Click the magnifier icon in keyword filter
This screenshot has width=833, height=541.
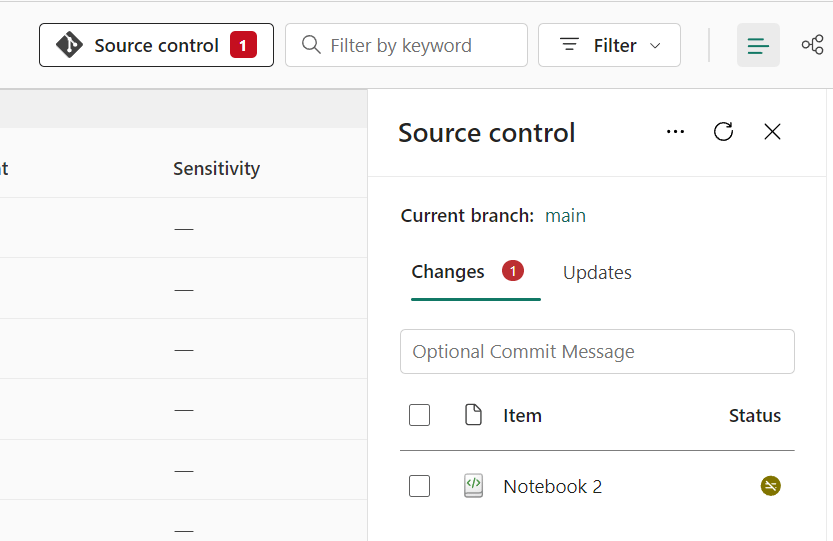(311, 45)
